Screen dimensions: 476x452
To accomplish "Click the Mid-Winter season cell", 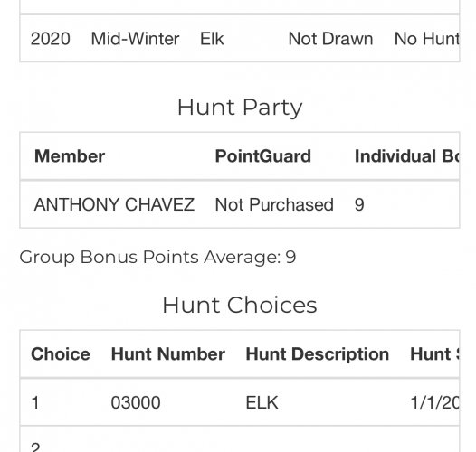I will point(135,39).
